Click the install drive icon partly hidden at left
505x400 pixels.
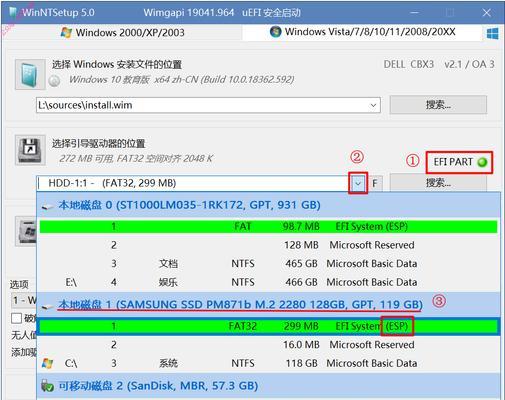(x=26, y=231)
